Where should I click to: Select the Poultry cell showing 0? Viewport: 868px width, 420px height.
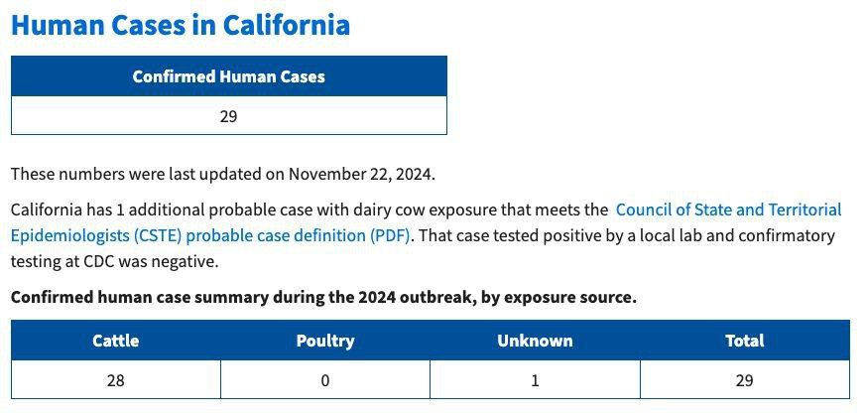[325, 380]
